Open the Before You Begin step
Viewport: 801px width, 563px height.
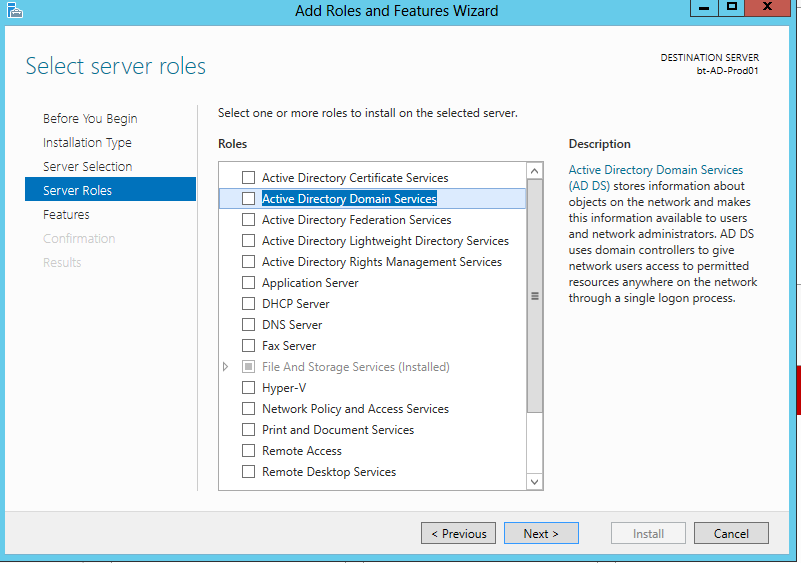(x=90, y=119)
